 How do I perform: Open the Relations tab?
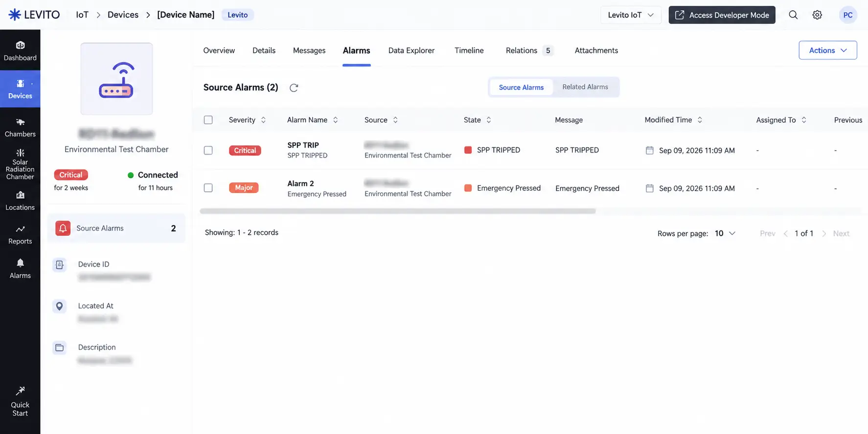pos(529,50)
